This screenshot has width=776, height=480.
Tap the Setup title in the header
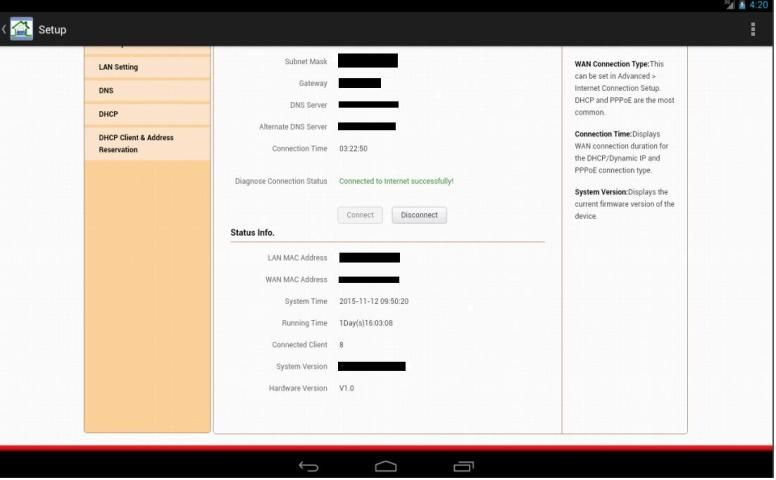(52, 29)
